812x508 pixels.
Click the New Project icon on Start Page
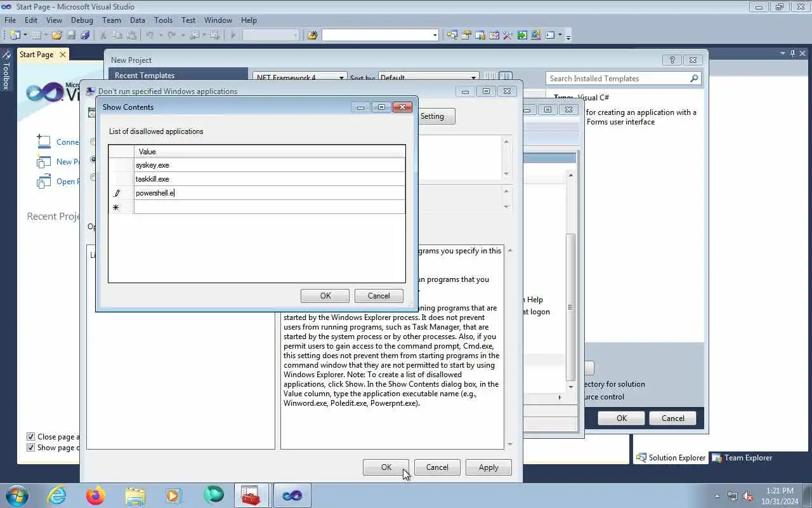(43, 161)
